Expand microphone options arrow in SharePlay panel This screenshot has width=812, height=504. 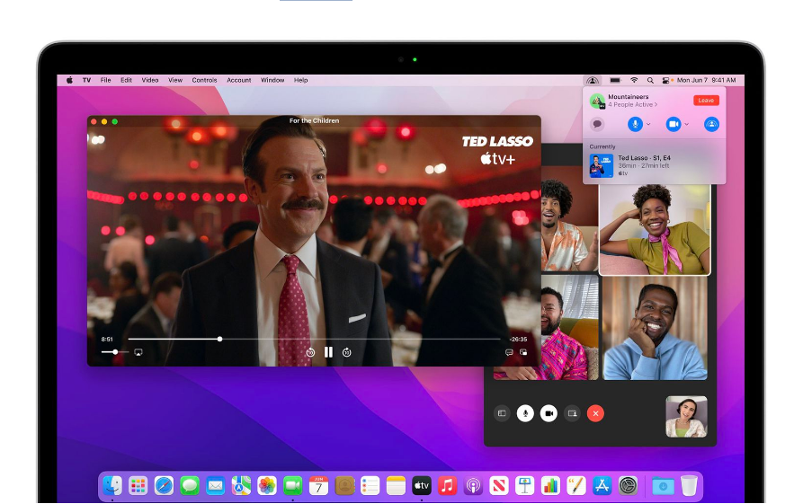tap(649, 124)
